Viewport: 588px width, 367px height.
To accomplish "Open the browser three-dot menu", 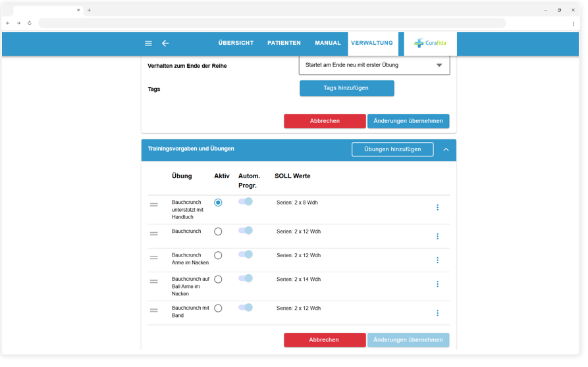I will click(x=573, y=24).
